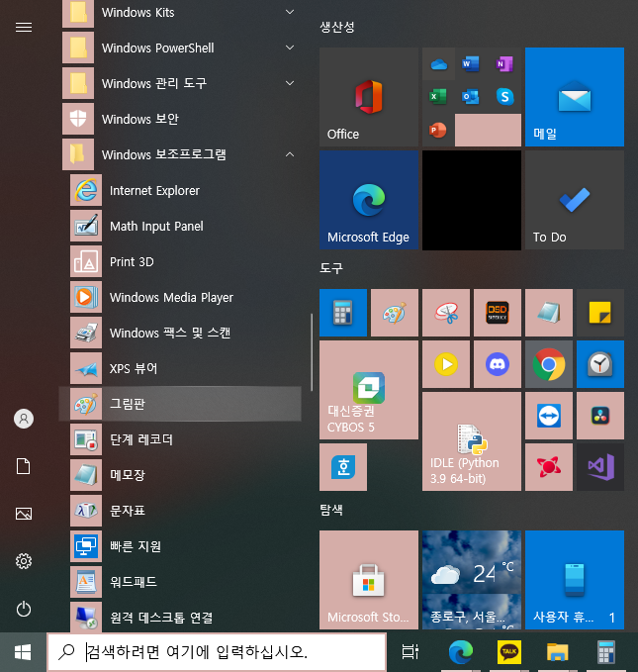This screenshot has width=638, height=672.
Task: Click the Windows Start button
Action: tap(23, 652)
